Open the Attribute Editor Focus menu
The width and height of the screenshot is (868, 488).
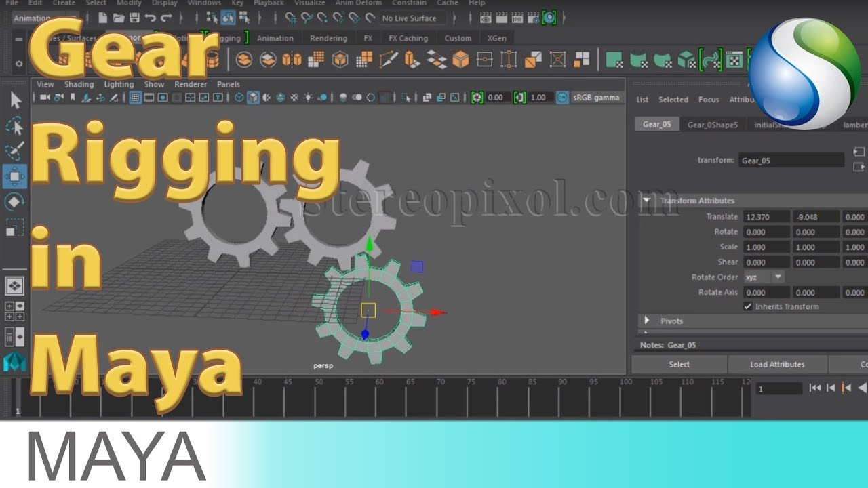pos(709,100)
